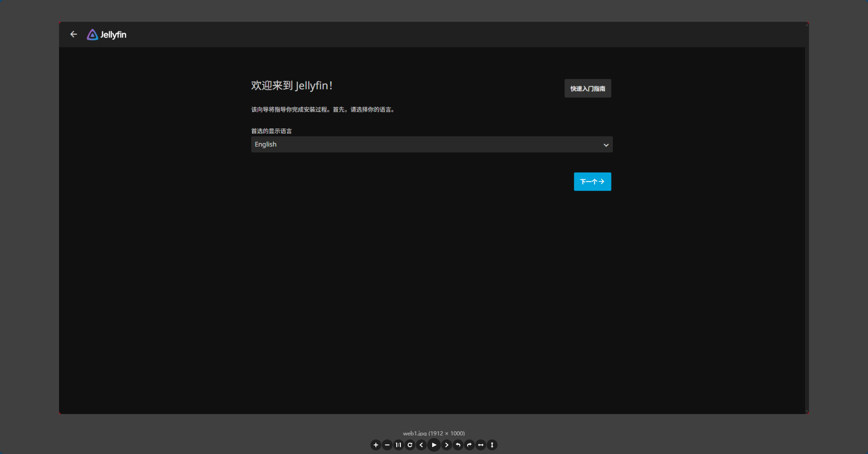Zoom out with the minus icon
The width and height of the screenshot is (868, 454).
(387, 445)
